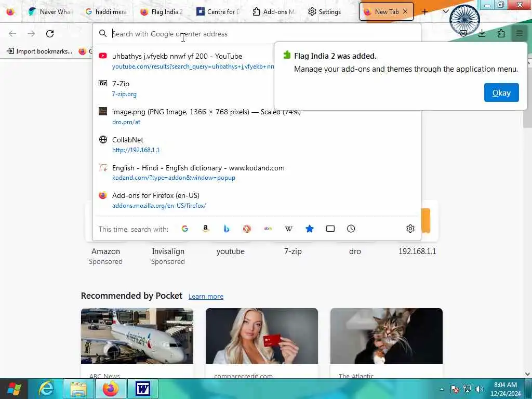Search open tabs icon
The height and width of the screenshot is (399, 532).
[330, 229]
